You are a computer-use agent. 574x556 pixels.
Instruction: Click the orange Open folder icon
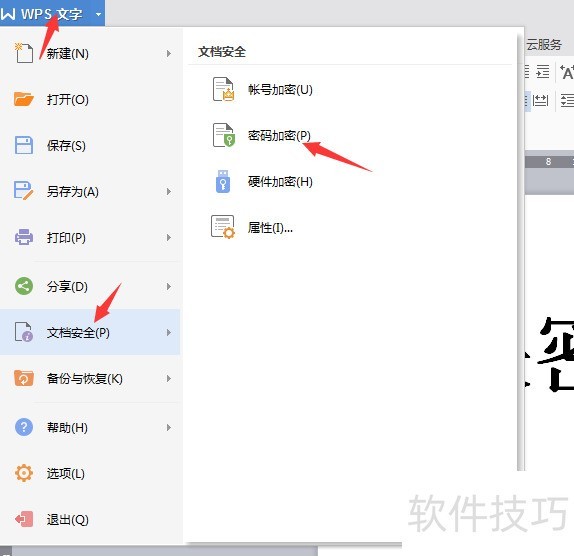pos(23,99)
